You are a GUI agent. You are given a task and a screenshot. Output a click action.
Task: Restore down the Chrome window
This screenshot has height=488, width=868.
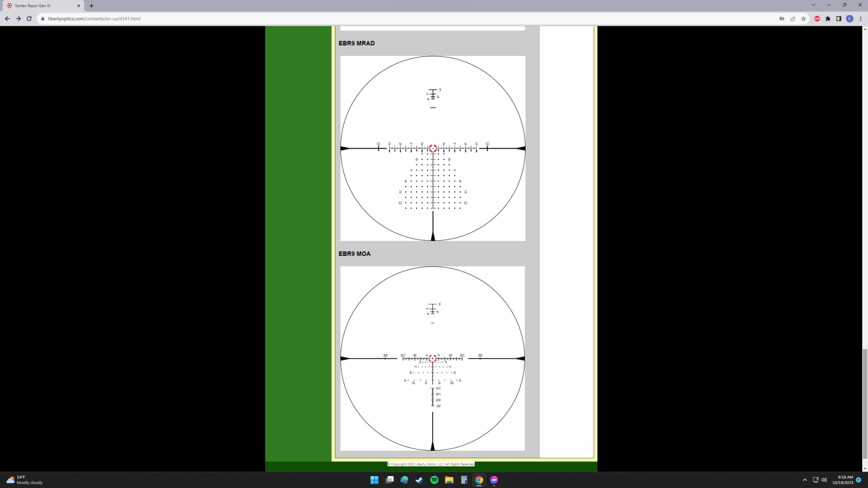845,5
